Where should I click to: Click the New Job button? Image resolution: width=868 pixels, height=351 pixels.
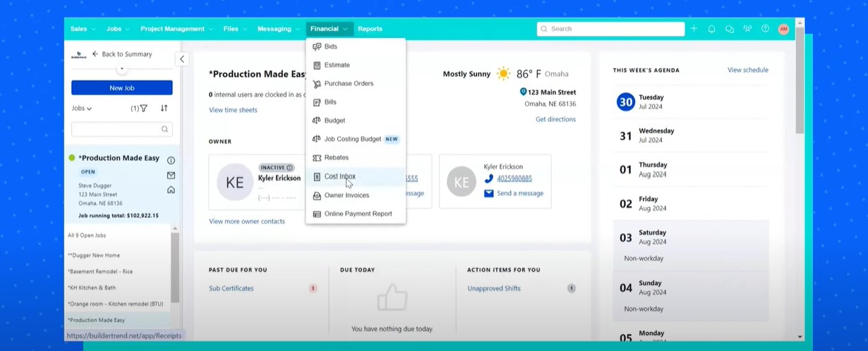tap(121, 88)
